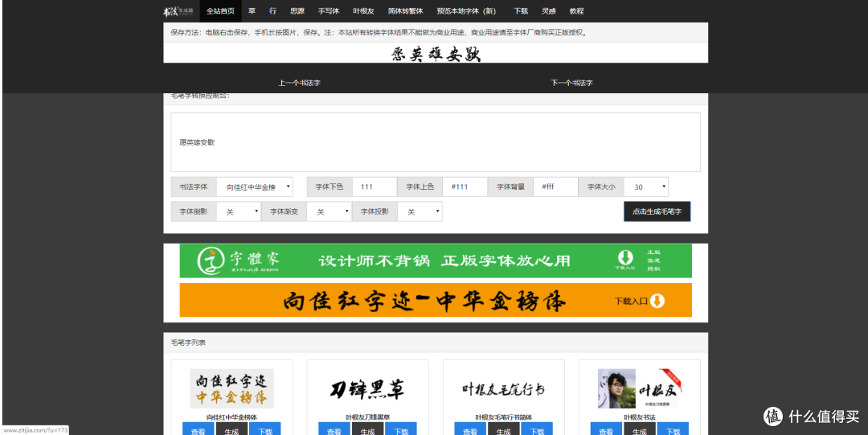
Task: Go to 下一个书法字
Action: (572, 83)
